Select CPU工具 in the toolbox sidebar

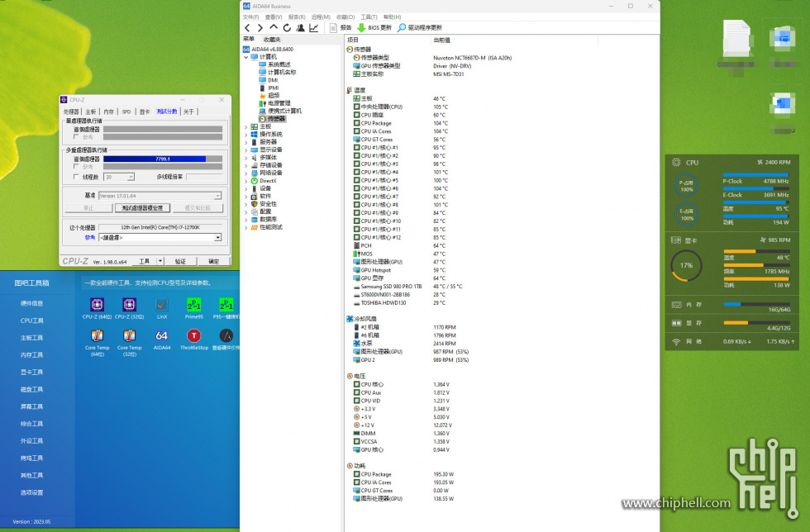[x=32, y=321]
